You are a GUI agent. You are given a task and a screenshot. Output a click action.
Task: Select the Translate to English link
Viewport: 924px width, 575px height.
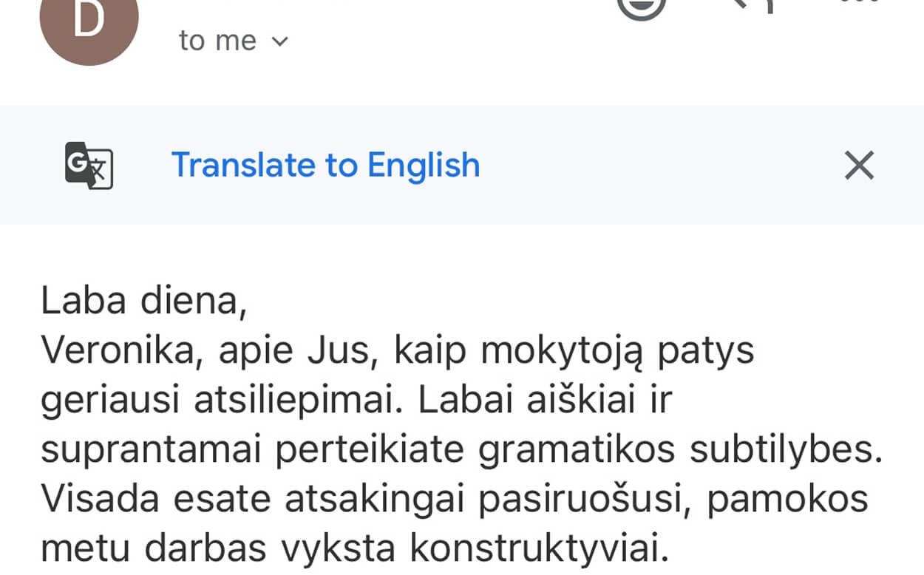pyautogui.click(x=325, y=166)
